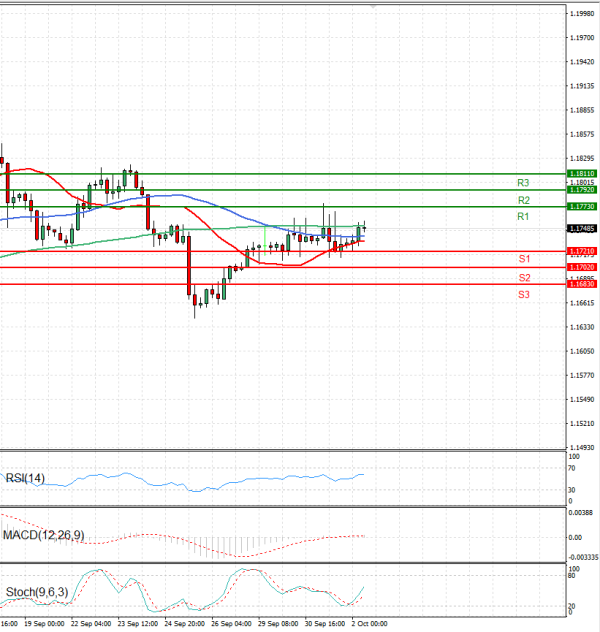Screen dimensions: 600x632
Task: Select the R2 resistance label
Action: [523, 200]
